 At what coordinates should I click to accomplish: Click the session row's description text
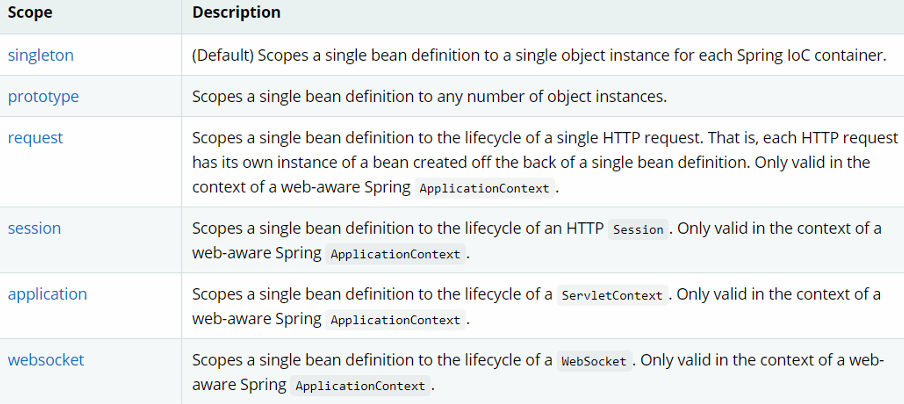[398, 228]
